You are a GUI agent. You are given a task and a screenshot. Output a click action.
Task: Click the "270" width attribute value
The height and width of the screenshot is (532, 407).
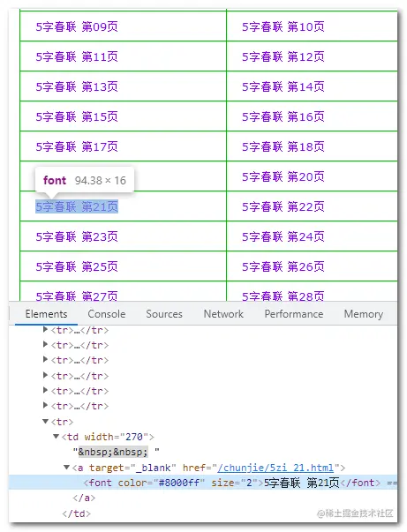tap(134, 437)
